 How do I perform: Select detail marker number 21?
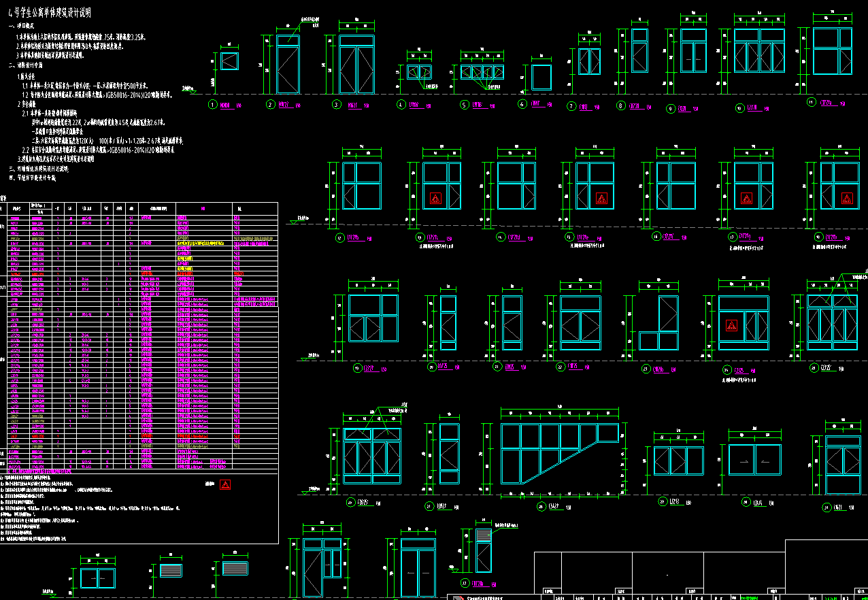point(497,366)
